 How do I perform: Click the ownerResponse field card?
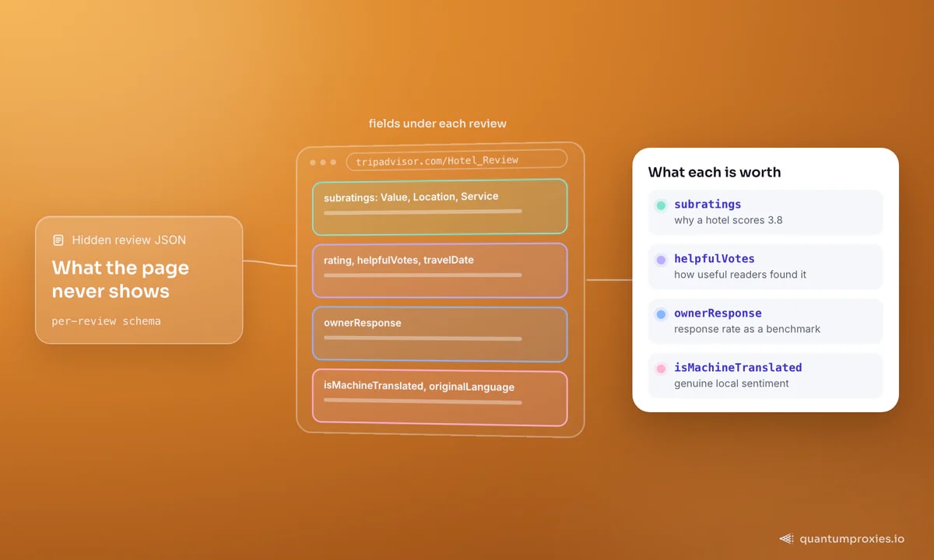(440, 334)
